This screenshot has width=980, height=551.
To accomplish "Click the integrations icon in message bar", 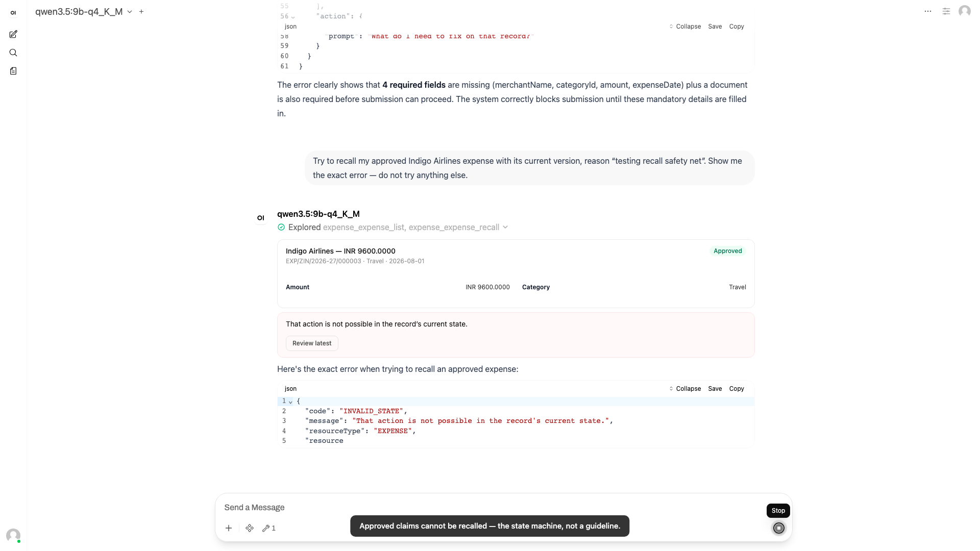I will tap(250, 528).
